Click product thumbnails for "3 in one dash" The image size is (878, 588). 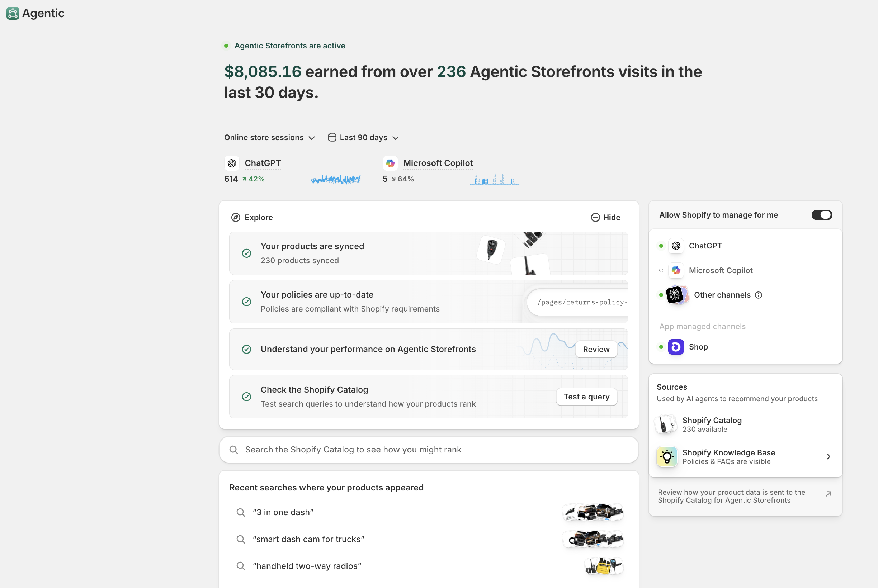pos(593,513)
